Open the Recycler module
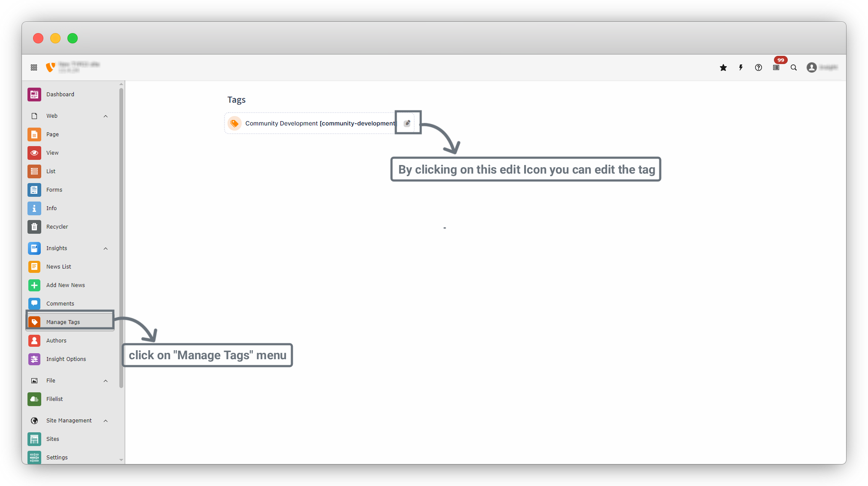 point(57,226)
